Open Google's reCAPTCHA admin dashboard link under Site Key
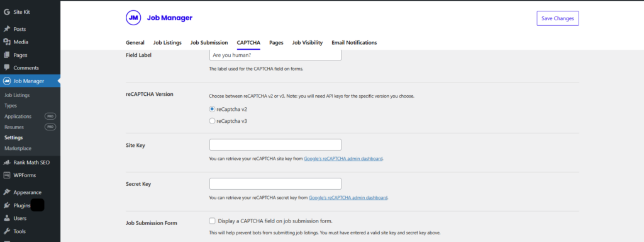The height and width of the screenshot is (242, 644). click(343, 158)
